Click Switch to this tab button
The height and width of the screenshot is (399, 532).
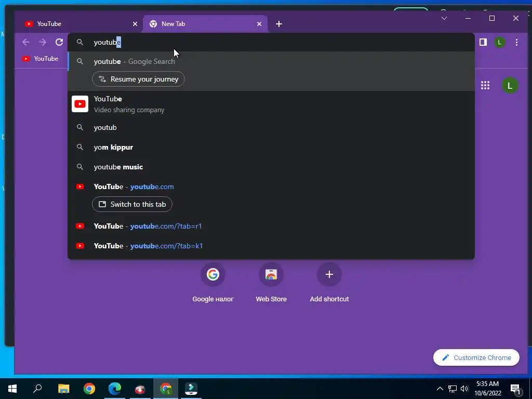(132, 204)
